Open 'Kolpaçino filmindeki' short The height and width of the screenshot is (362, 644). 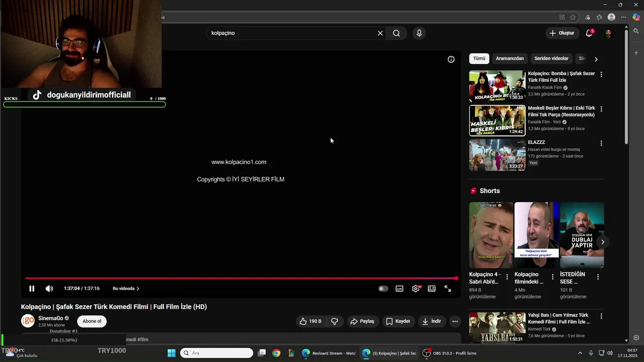(536, 235)
